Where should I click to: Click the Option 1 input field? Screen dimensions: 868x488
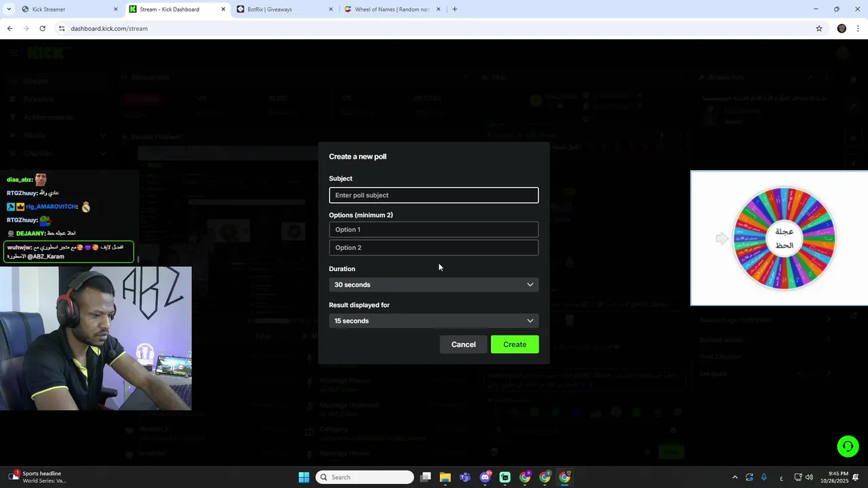coord(434,230)
